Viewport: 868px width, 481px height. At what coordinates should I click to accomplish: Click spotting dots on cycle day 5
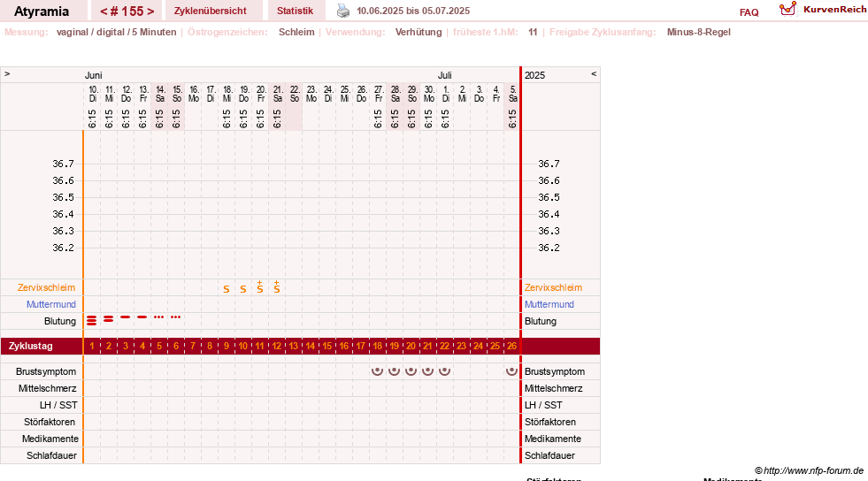point(159,317)
